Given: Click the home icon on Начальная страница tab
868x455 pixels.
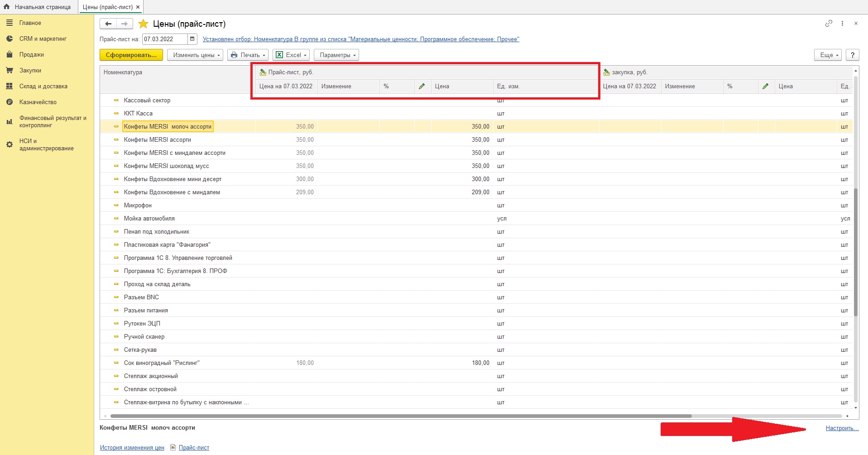Looking at the screenshot, I should pyautogui.click(x=6, y=7).
